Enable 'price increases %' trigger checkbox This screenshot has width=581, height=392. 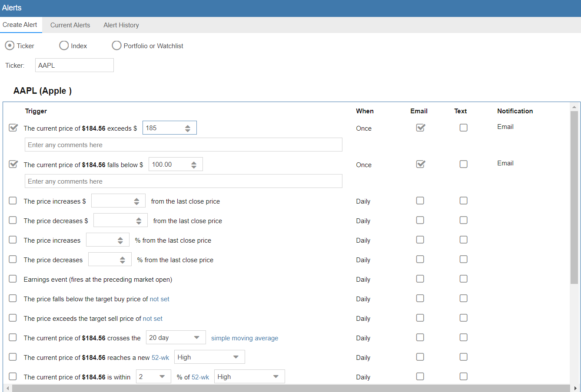click(13, 240)
